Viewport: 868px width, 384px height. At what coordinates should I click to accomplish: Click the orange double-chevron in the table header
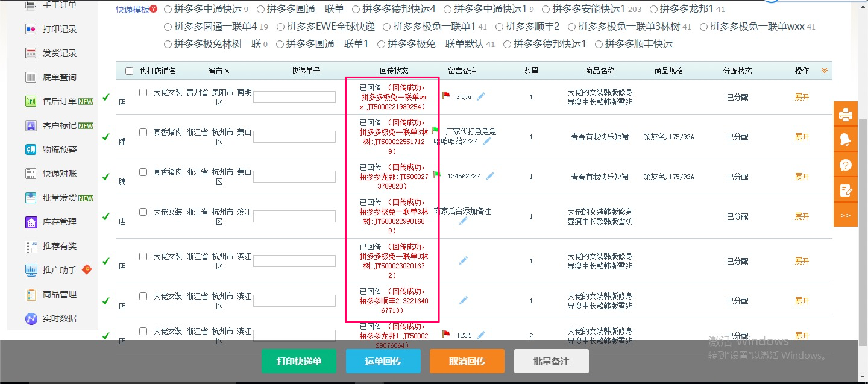point(825,71)
